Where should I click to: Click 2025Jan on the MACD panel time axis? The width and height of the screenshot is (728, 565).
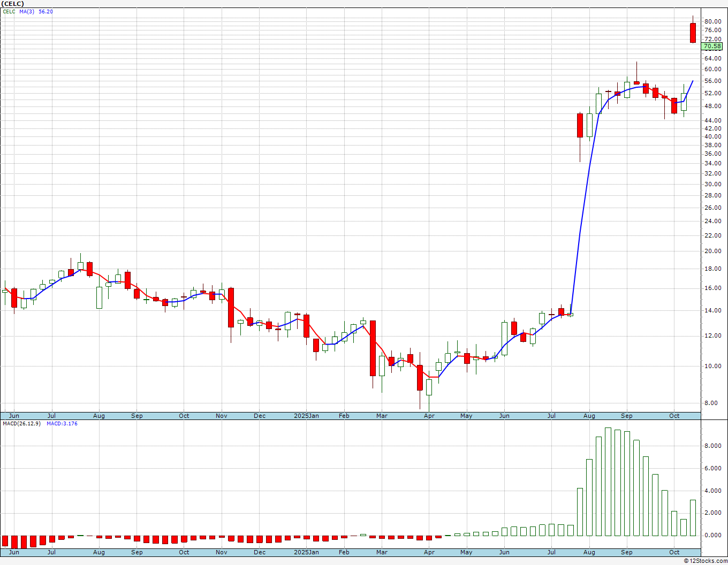pos(307,552)
